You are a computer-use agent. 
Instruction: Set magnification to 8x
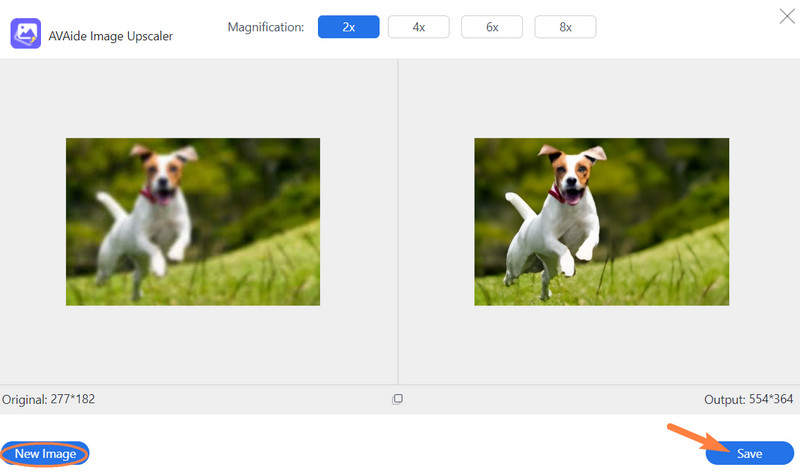tap(565, 27)
